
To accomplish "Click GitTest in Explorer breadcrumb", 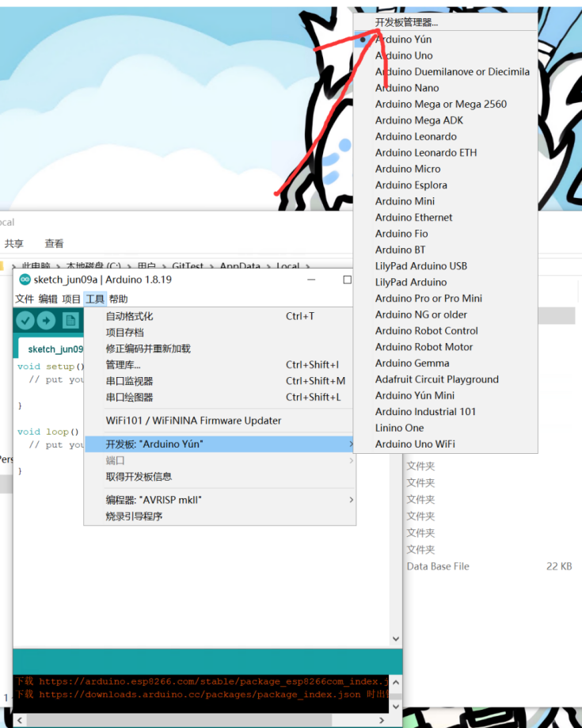I will click(188, 266).
